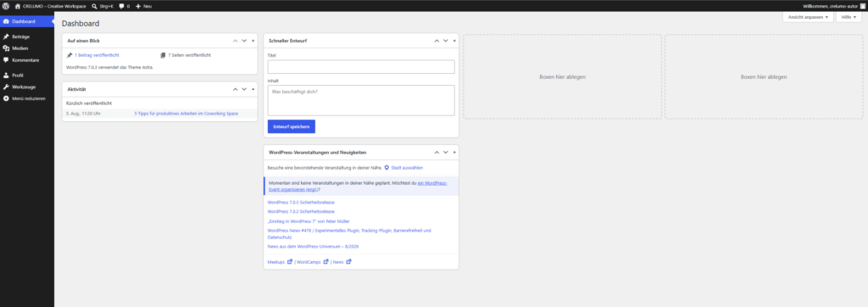This screenshot has height=307, width=868.
Task: Click into the Titel input field
Action: 361,66
